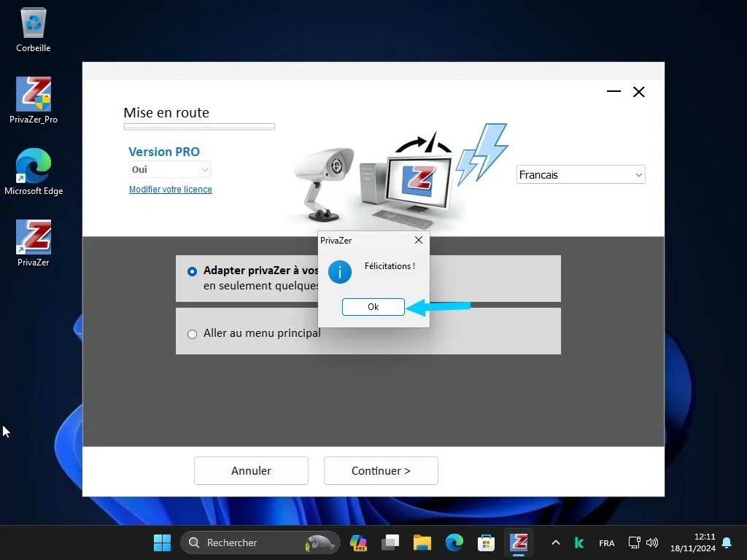Show hidden system tray icons
Viewport: 747px width, 560px height.
tap(555, 542)
